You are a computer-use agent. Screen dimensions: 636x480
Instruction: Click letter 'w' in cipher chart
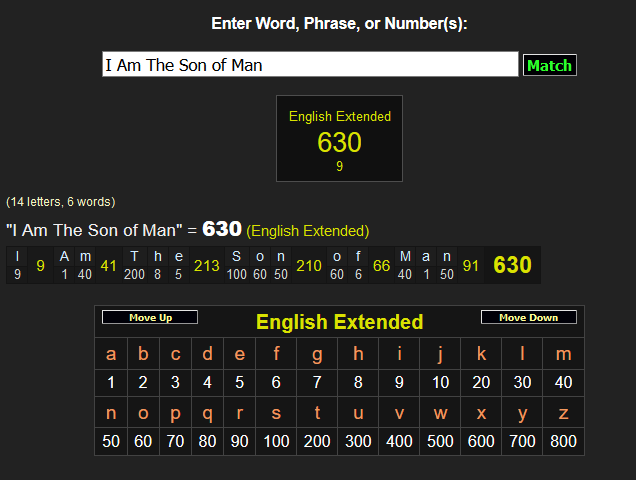click(441, 412)
